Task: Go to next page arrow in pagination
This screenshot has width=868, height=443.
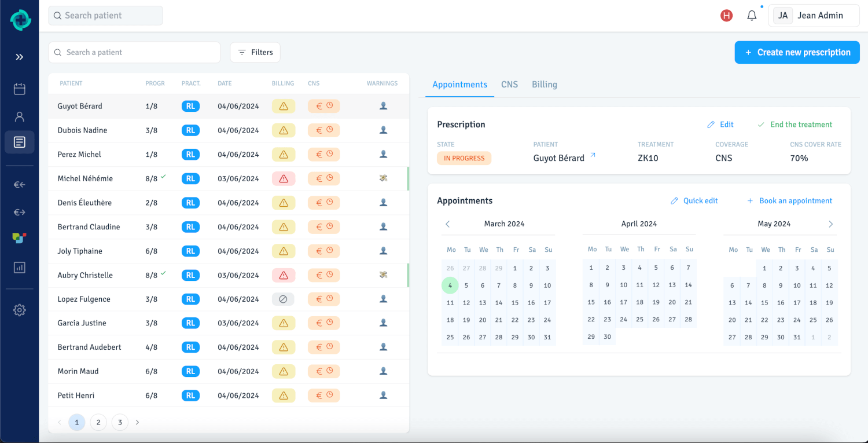Action: coord(137,423)
